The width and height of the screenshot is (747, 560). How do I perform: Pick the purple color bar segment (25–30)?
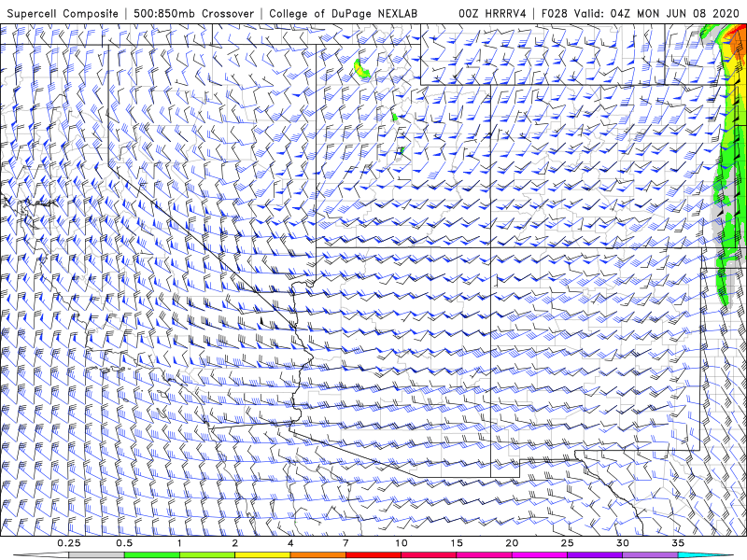point(595,555)
